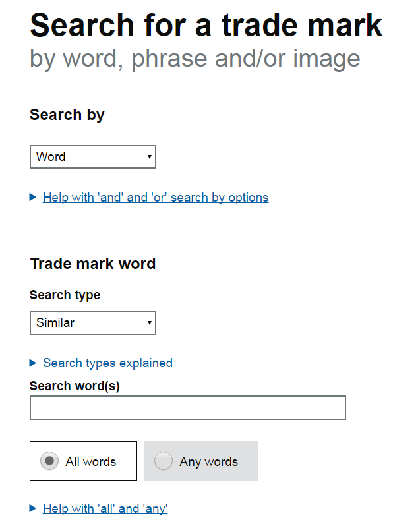Viewport: 420px width, 526px height.
Task: Click the 'Search for a trade mark' heading
Action: coord(206,25)
